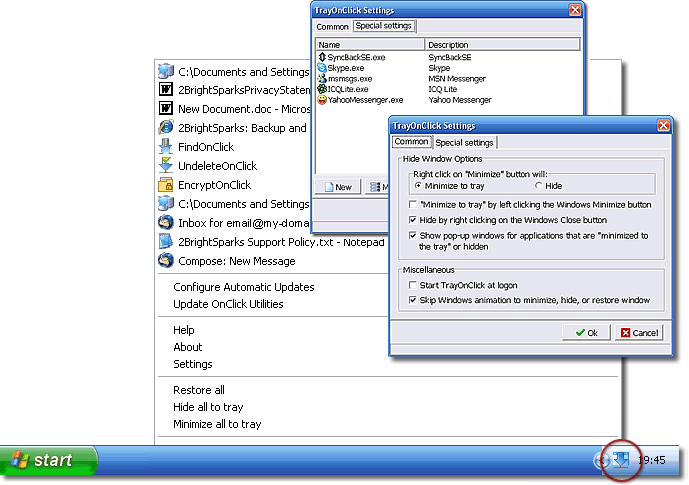Select the "Hide" radio button
689x485 pixels.
540,186
